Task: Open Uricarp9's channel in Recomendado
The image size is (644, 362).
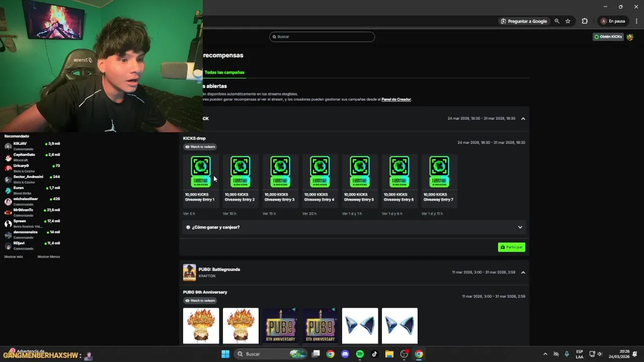Action: (x=32, y=168)
